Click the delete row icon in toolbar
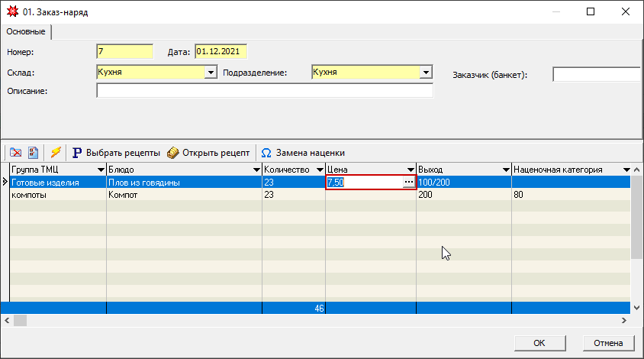 coord(15,153)
